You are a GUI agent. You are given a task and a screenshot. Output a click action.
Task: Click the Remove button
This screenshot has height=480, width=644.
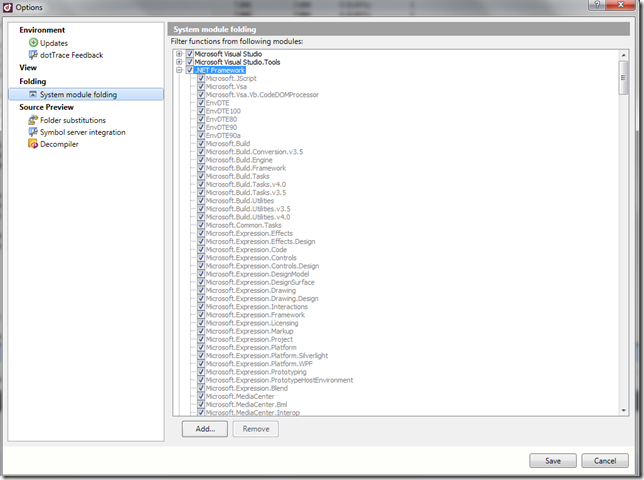pos(256,429)
